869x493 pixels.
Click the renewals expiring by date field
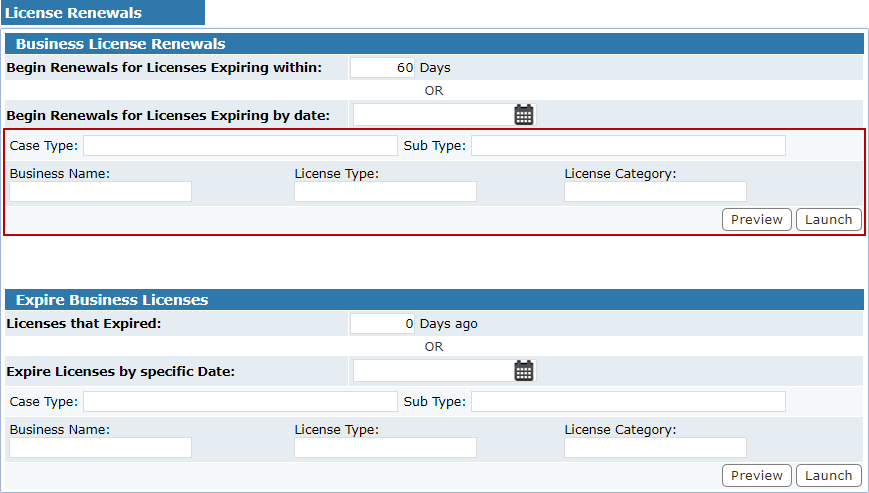pyautogui.click(x=434, y=115)
